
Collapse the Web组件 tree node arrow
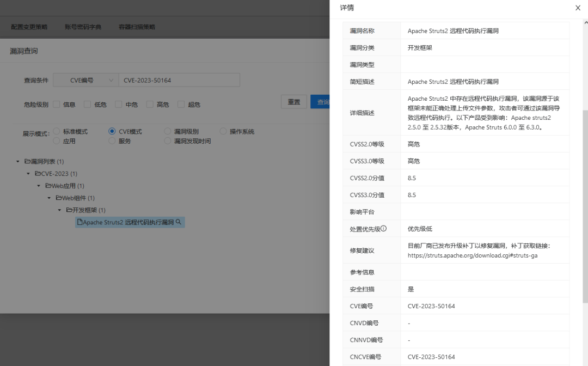tap(49, 198)
